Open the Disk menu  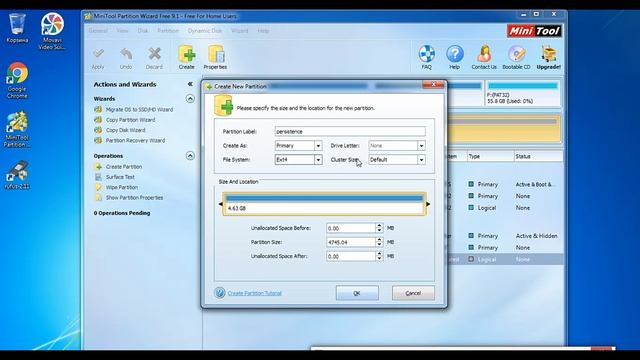[x=143, y=31]
